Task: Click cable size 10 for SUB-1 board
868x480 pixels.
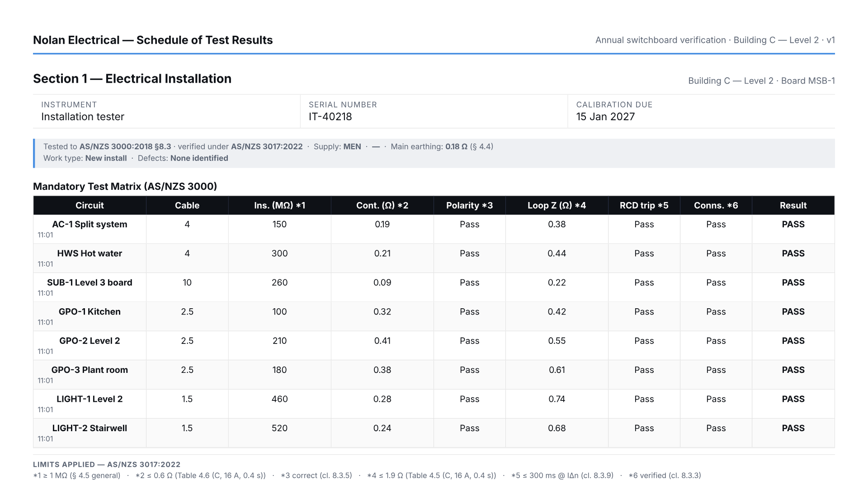Action: (187, 282)
